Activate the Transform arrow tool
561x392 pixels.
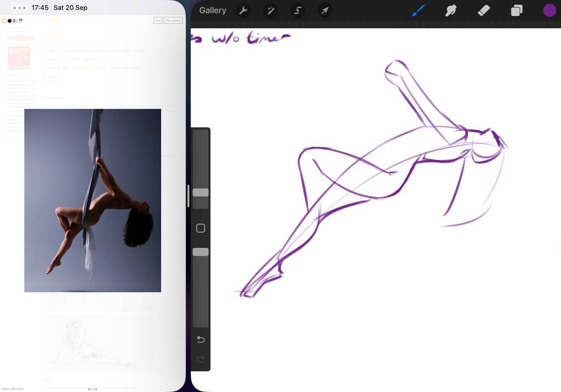click(325, 11)
